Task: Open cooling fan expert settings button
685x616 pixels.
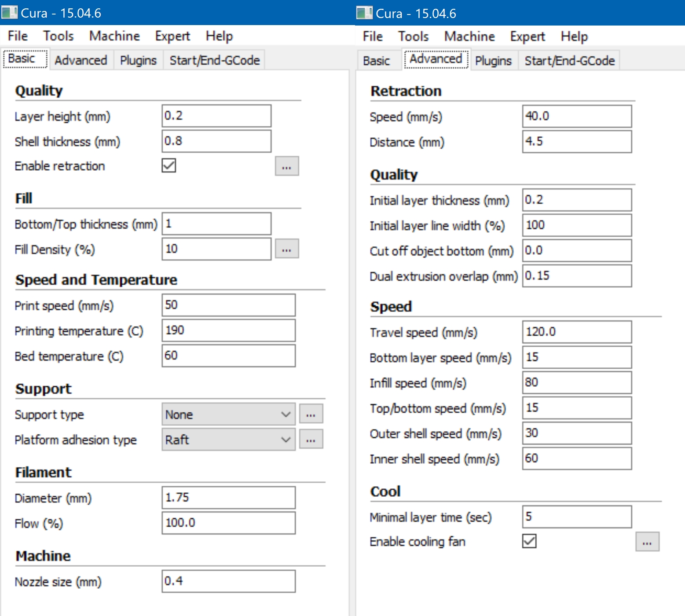Action: (647, 542)
